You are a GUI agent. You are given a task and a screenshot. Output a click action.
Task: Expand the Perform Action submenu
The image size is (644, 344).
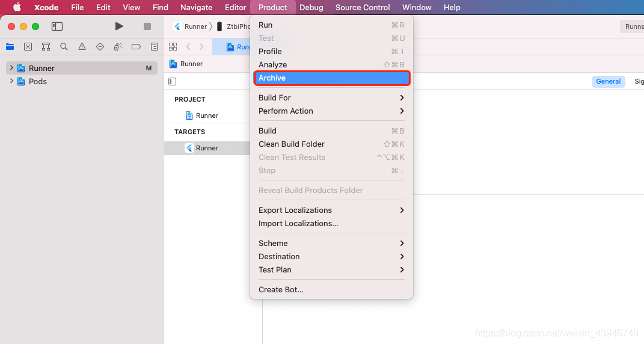[331, 111]
